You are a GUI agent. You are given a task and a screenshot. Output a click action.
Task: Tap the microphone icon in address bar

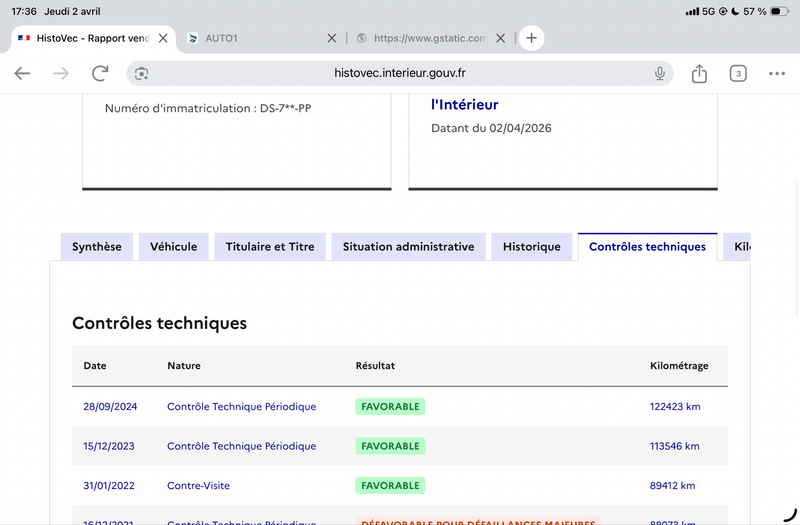[660, 74]
